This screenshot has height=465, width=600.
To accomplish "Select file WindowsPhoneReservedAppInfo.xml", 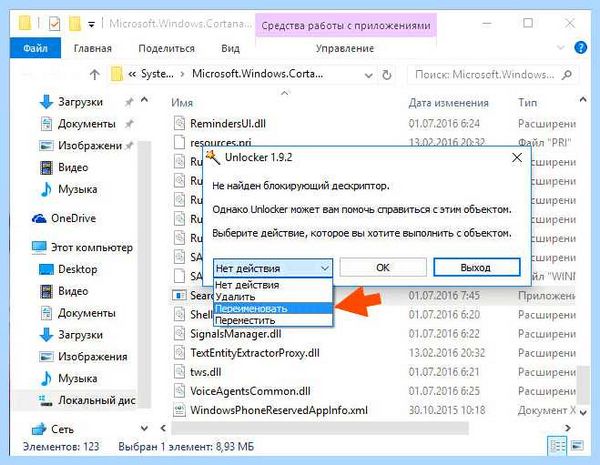I will tap(279, 410).
